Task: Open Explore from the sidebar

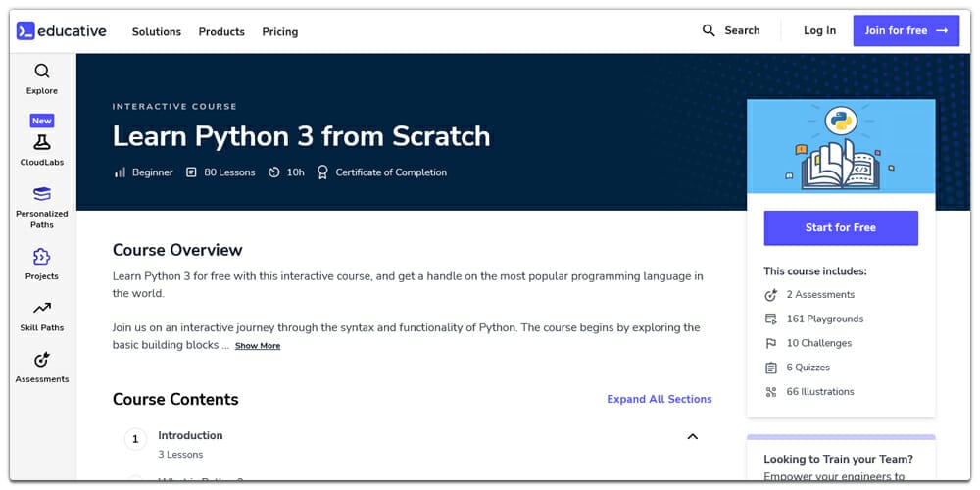Action: 42,72
